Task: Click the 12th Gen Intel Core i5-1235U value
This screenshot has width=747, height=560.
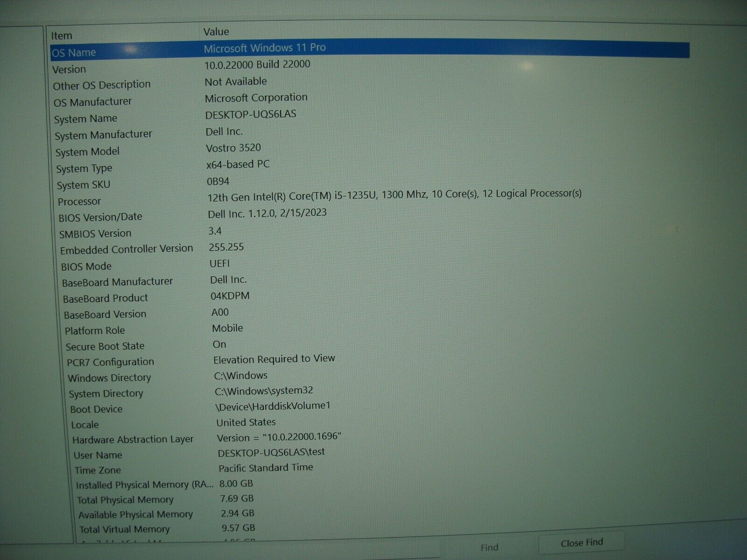Action: pyautogui.click(x=395, y=195)
